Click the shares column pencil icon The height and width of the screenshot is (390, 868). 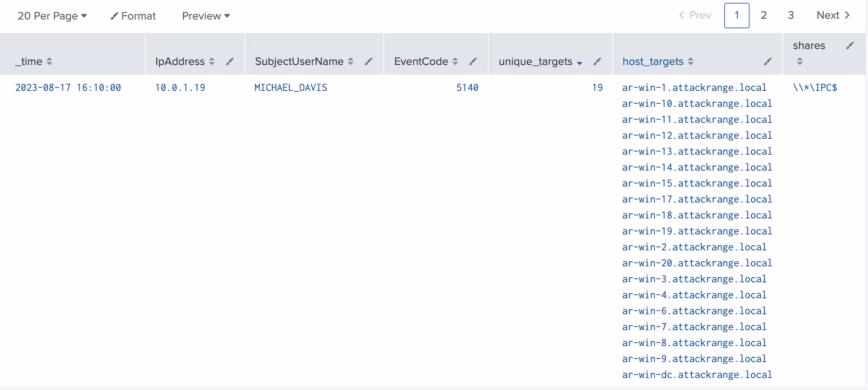pos(850,45)
